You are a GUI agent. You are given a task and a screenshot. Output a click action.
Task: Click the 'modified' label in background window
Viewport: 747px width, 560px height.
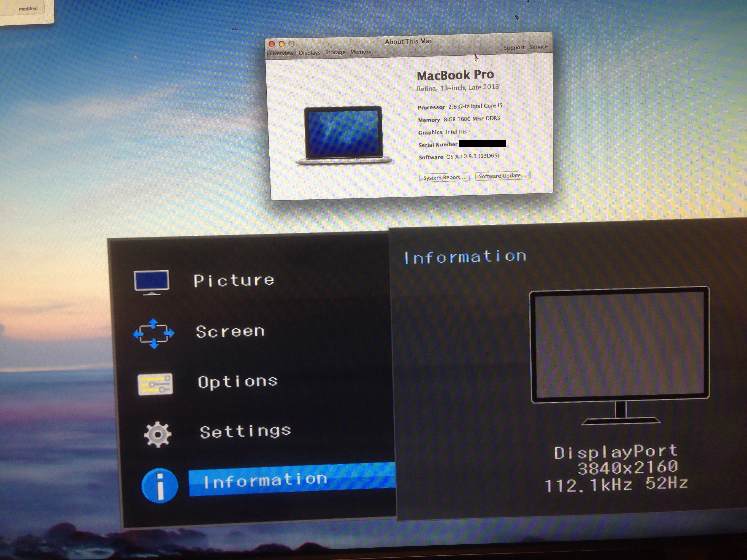tap(28, 8)
